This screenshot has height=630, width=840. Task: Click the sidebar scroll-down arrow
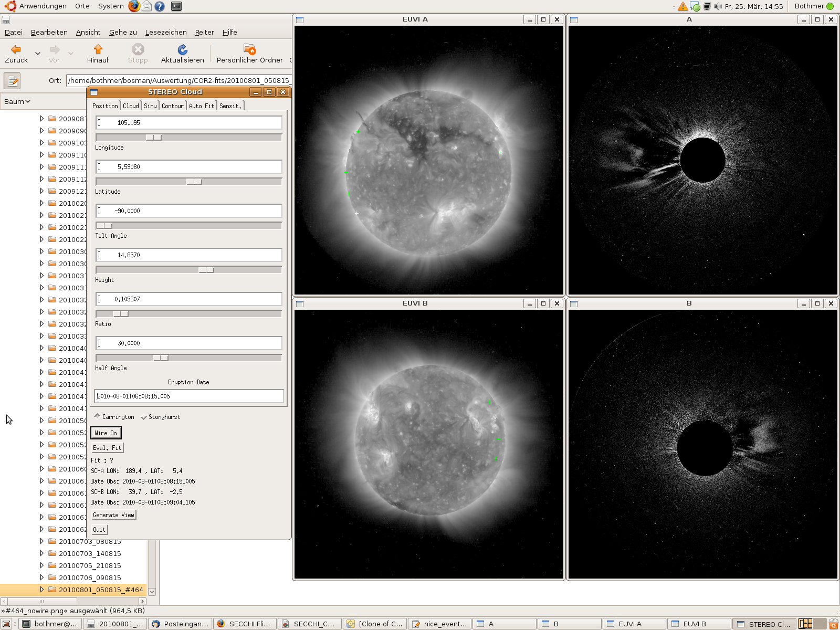pyautogui.click(x=152, y=592)
